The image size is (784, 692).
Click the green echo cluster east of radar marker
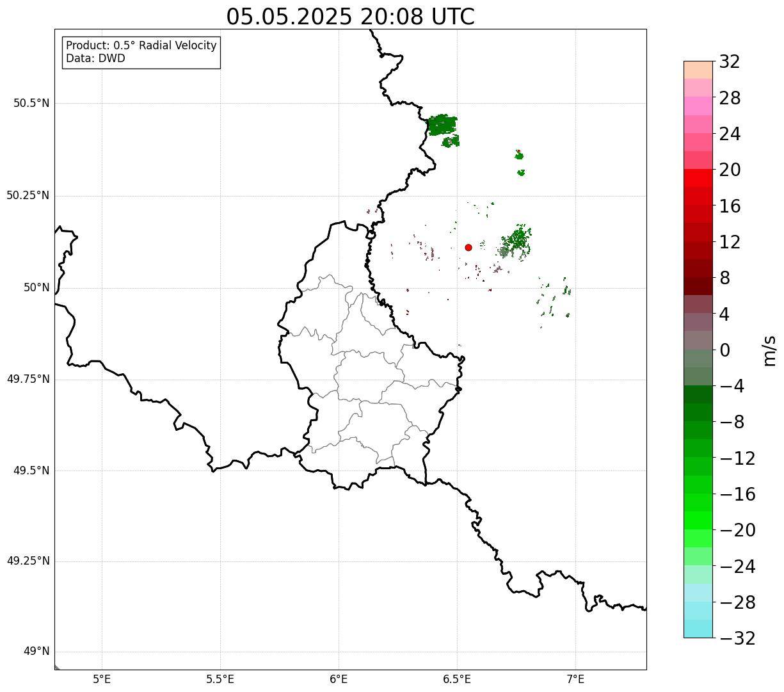click(x=516, y=241)
